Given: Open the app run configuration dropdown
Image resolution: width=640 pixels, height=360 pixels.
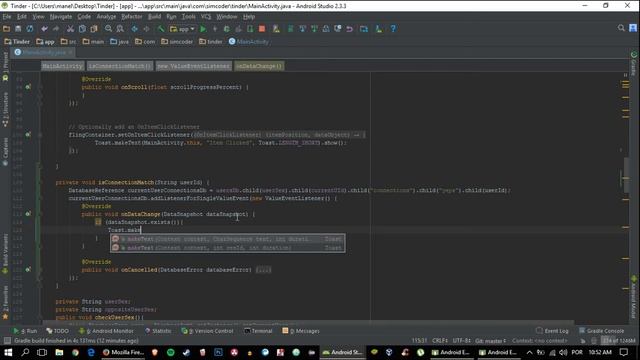Looking at the screenshot, I should [182, 29].
